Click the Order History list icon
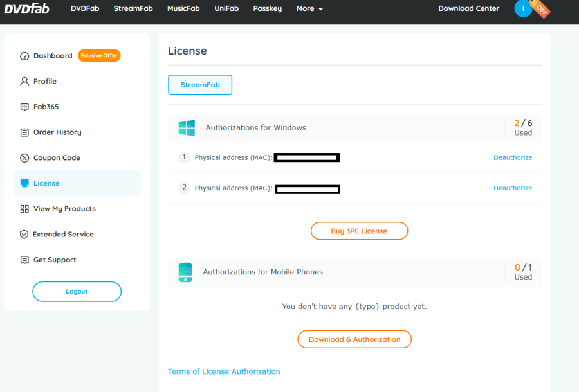The height and width of the screenshot is (392, 579). pyautogui.click(x=24, y=132)
